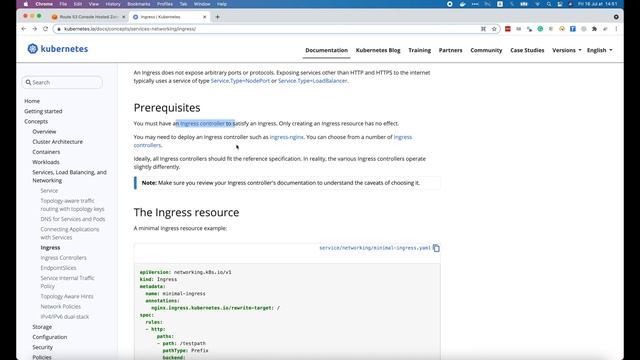Open the ingress-nginx link
The image size is (640, 360).
(x=287, y=137)
